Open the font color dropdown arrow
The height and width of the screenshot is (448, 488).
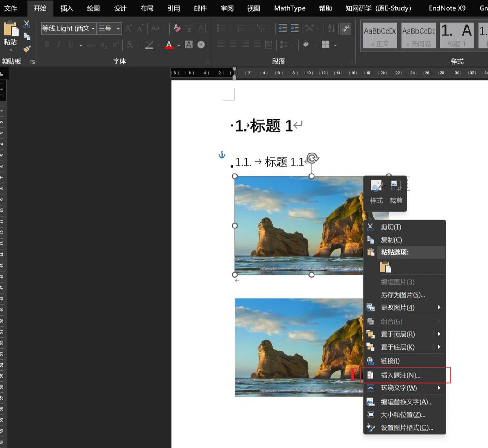179,45
